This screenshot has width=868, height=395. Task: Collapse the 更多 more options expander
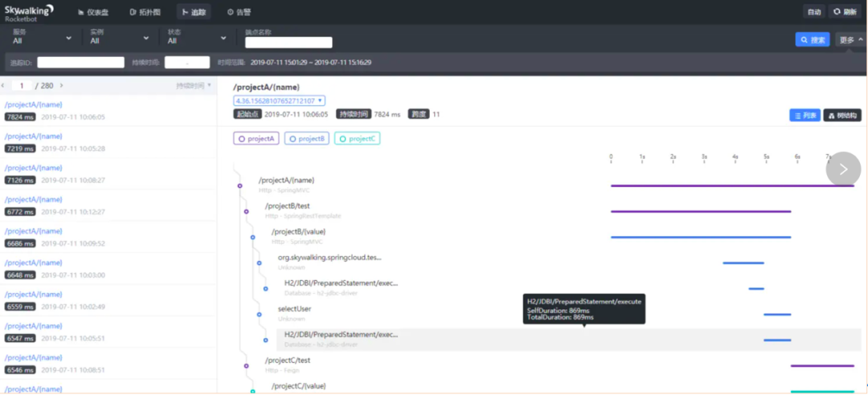850,39
